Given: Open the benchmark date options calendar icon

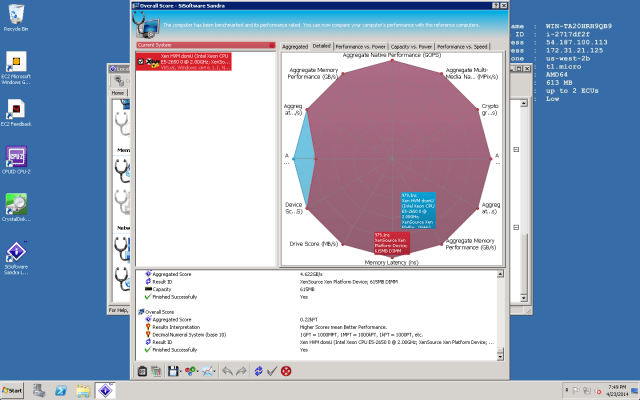Looking at the screenshot, I should pos(142,371).
